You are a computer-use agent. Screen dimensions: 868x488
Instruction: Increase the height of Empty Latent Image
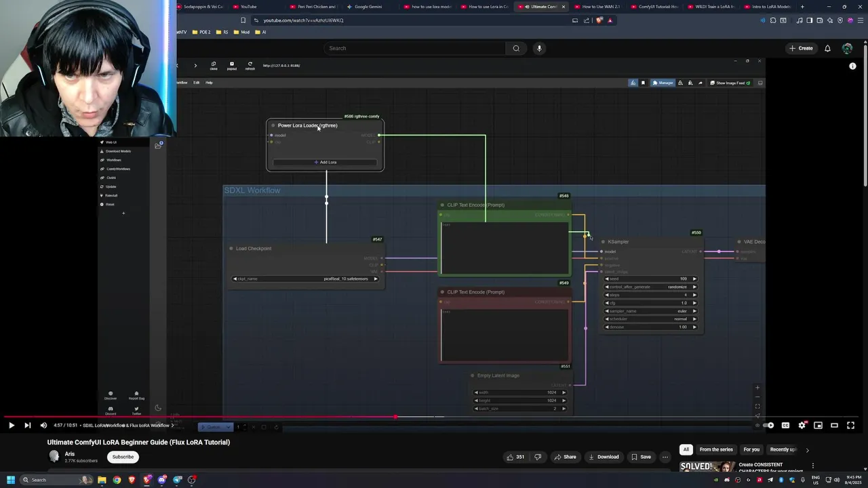click(x=564, y=401)
